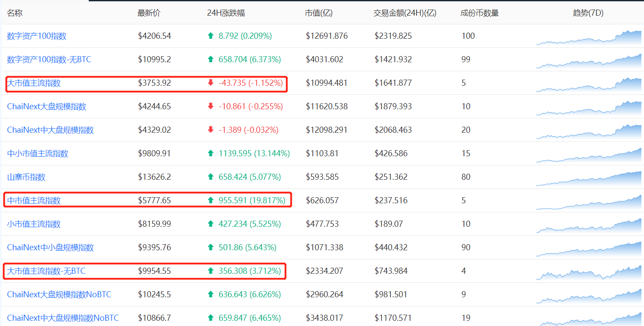The height and width of the screenshot is (326, 644).
Task: Click green up arrow for 中市值主流指数
Action: tap(211, 201)
